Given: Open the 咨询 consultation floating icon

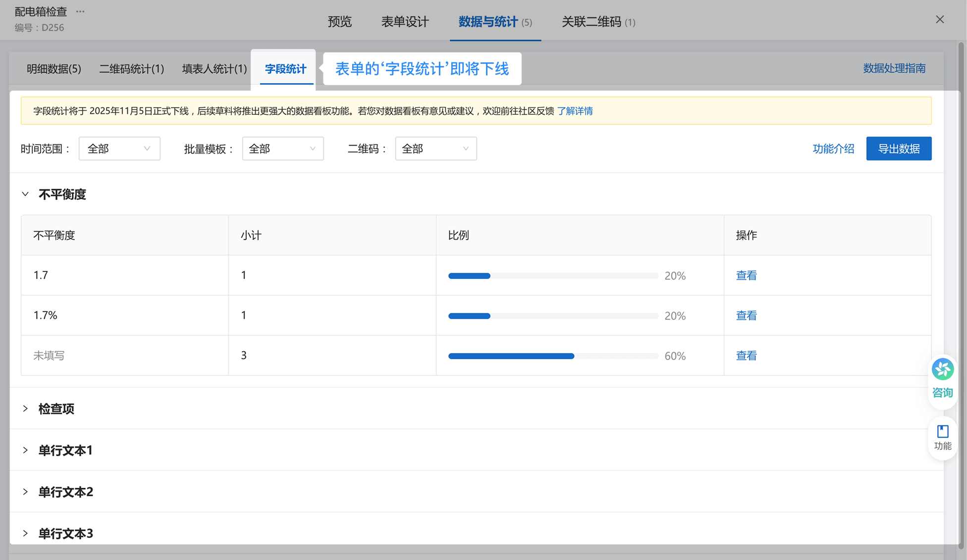Looking at the screenshot, I should (x=942, y=378).
